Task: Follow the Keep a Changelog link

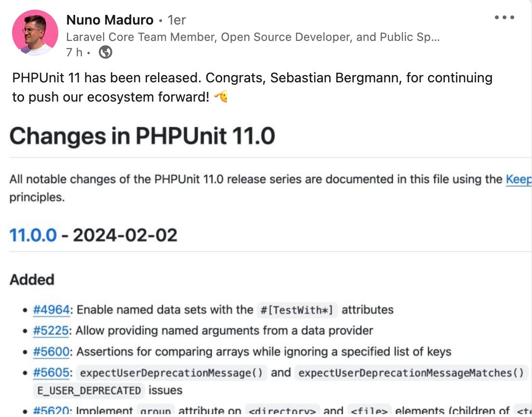Action: [x=519, y=179]
